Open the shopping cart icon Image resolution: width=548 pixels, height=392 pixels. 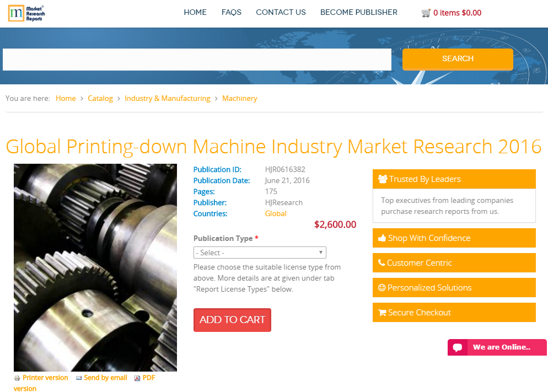426,13
